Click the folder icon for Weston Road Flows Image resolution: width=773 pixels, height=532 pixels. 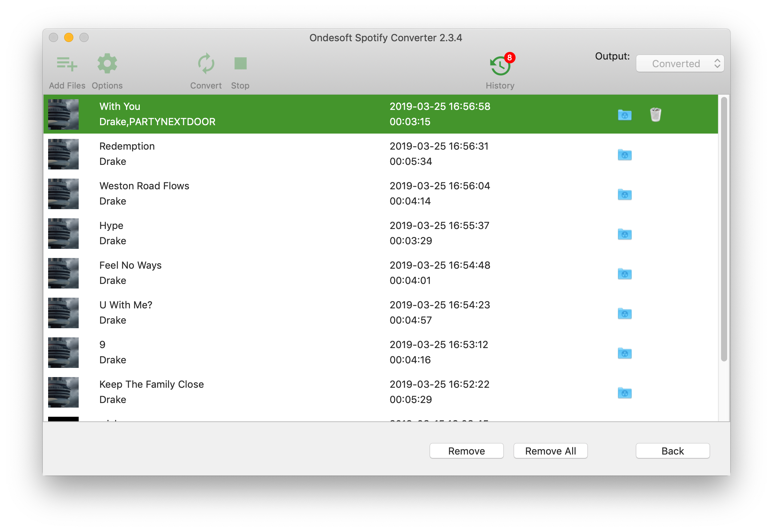point(624,194)
